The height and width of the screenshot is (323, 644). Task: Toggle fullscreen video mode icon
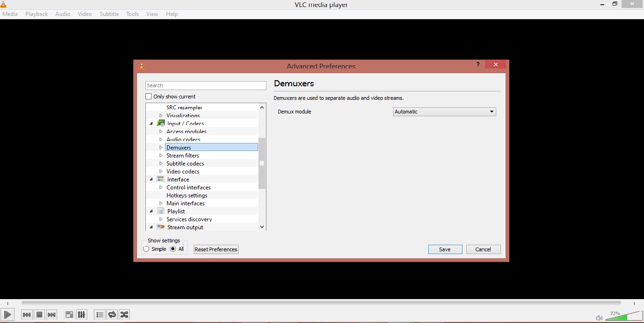tap(69, 315)
